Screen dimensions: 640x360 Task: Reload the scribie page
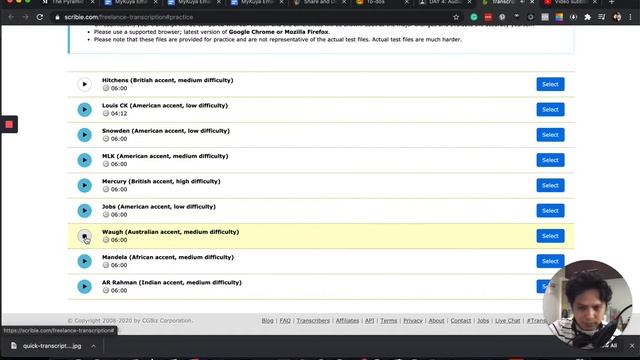[40, 17]
